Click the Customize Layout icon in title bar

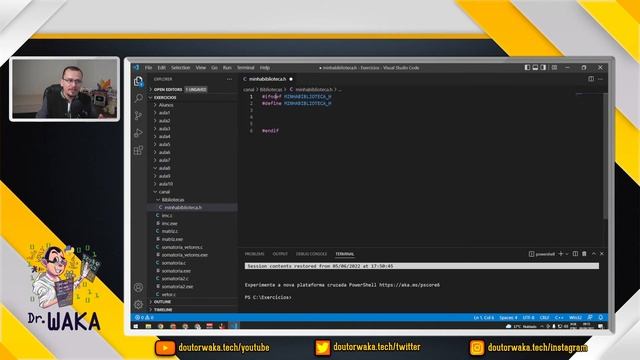click(554, 68)
